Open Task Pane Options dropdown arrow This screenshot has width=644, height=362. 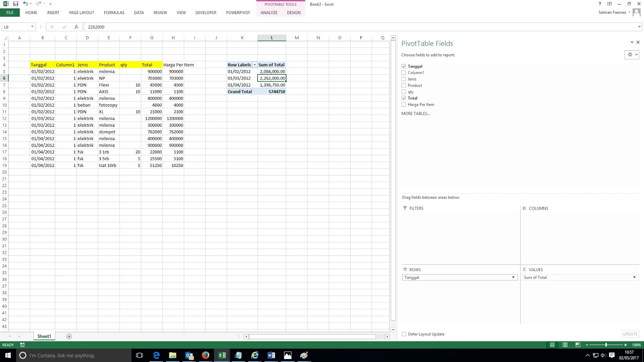click(x=632, y=42)
